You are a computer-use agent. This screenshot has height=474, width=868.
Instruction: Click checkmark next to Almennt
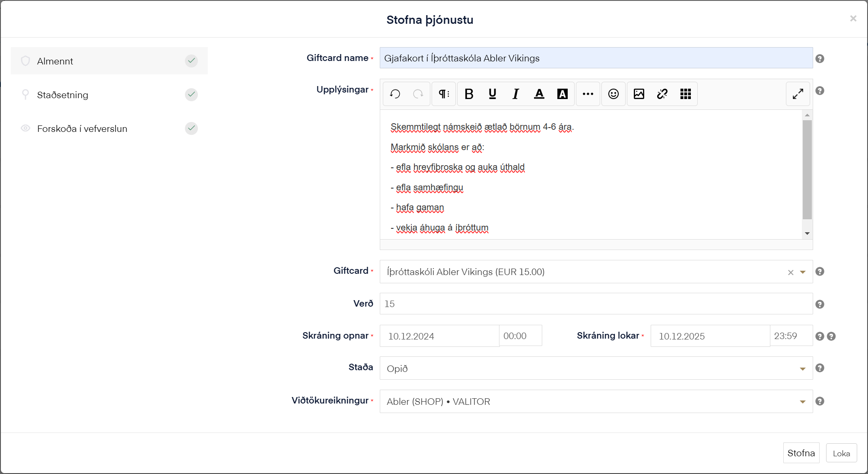click(x=191, y=61)
